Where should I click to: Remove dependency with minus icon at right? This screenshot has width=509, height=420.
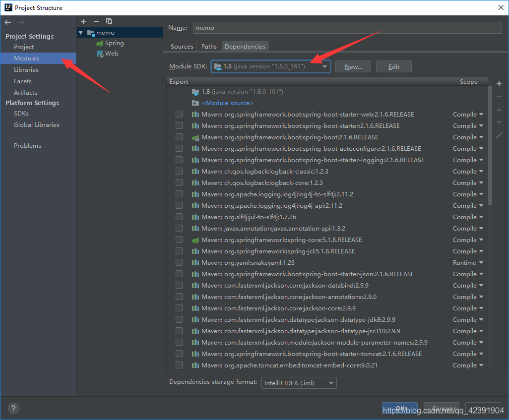[x=499, y=97]
